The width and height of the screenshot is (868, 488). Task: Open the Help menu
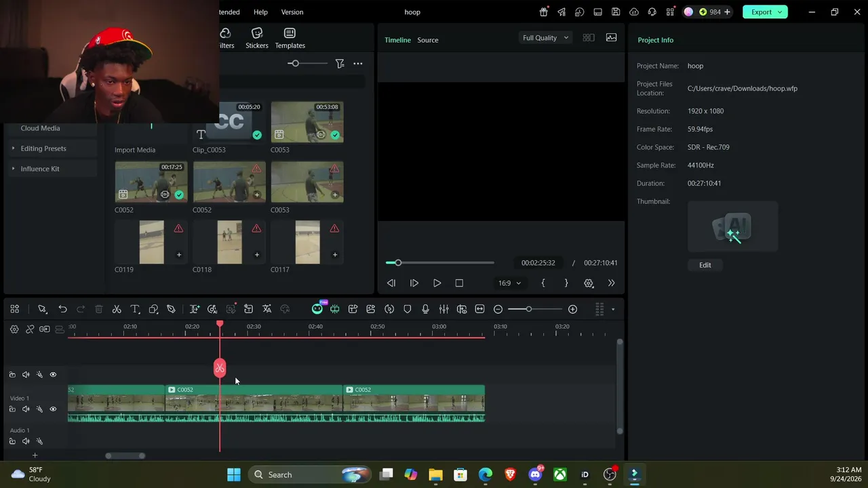[260, 12]
